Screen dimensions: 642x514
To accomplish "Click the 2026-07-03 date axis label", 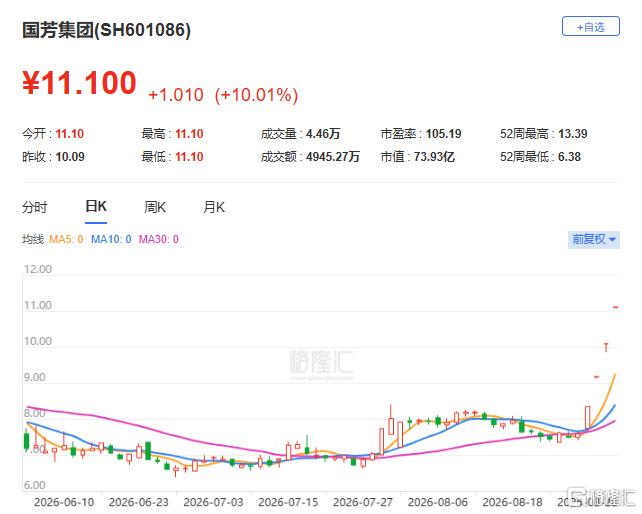I will pos(213,502).
